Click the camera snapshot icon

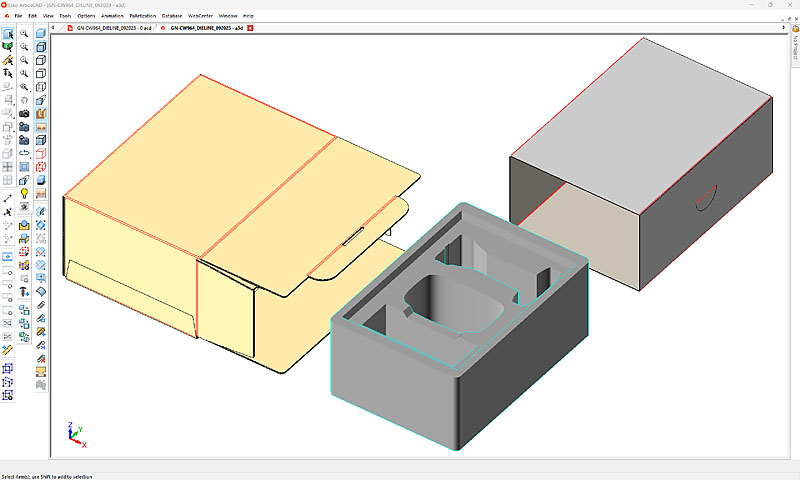pos(24,114)
